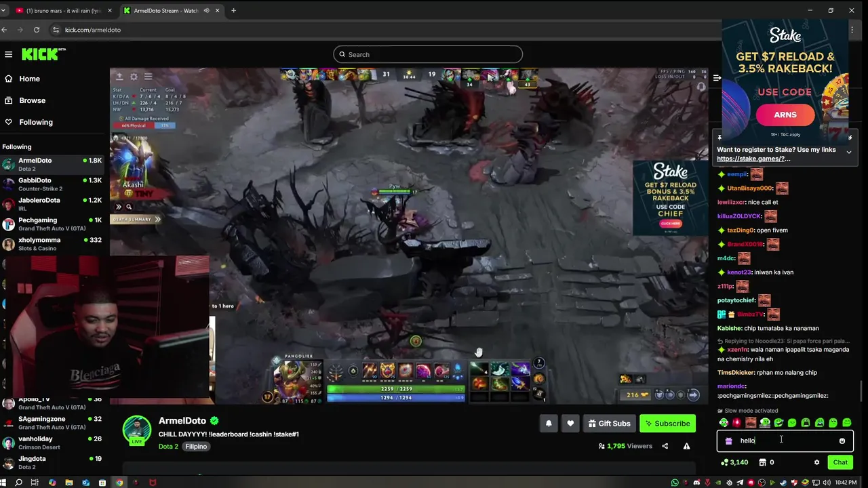The height and width of the screenshot is (488, 868).
Task: Click the green Subscribe button
Action: [667, 424]
